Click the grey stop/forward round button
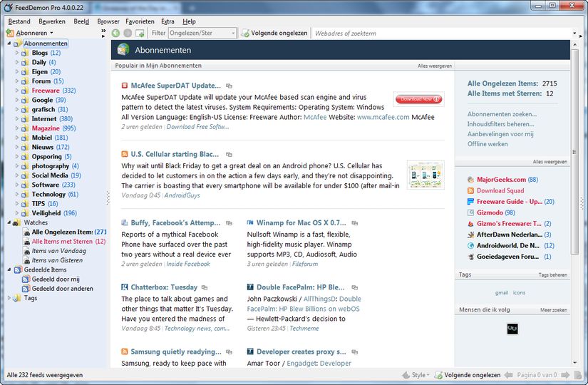 128,33
